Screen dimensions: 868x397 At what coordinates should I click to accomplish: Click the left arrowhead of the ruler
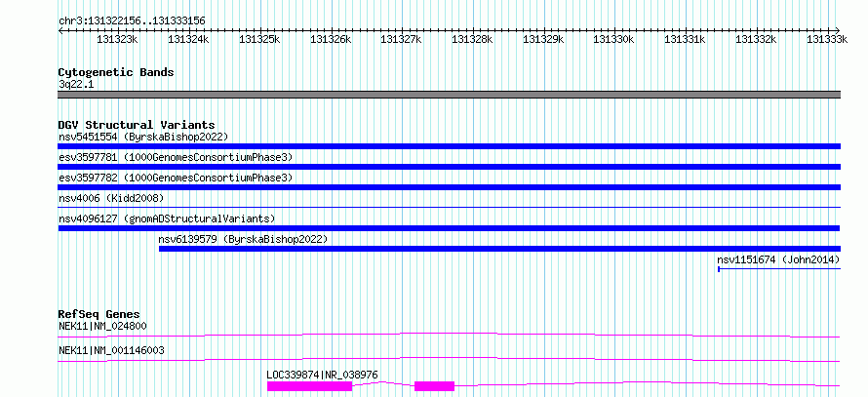coord(60,30)
